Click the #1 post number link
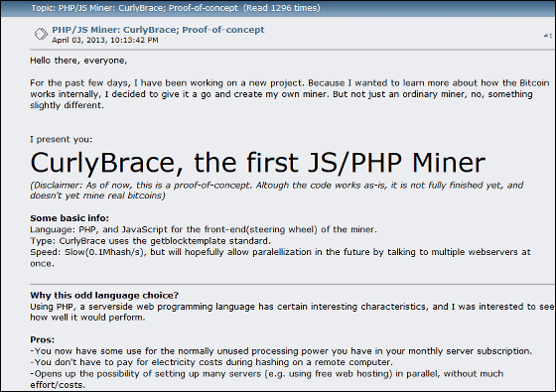 coord(548,36)
